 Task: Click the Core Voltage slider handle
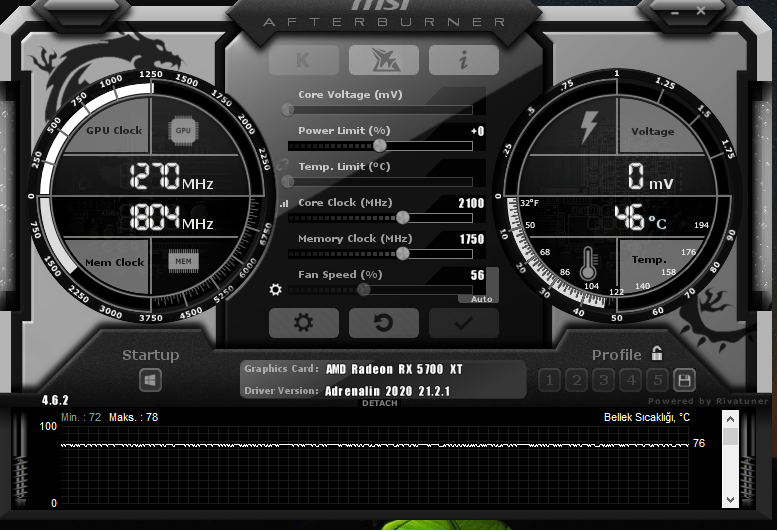pyautogui.click(x=288, y=110)
